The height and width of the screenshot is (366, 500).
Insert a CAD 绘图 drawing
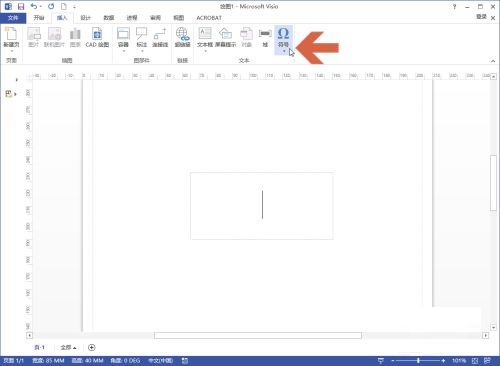97,37
